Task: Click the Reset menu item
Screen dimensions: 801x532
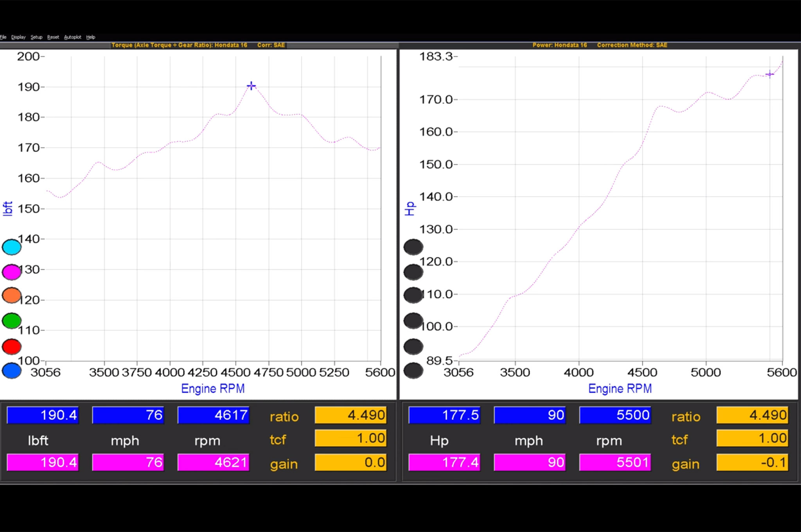Action: [53, 37]
